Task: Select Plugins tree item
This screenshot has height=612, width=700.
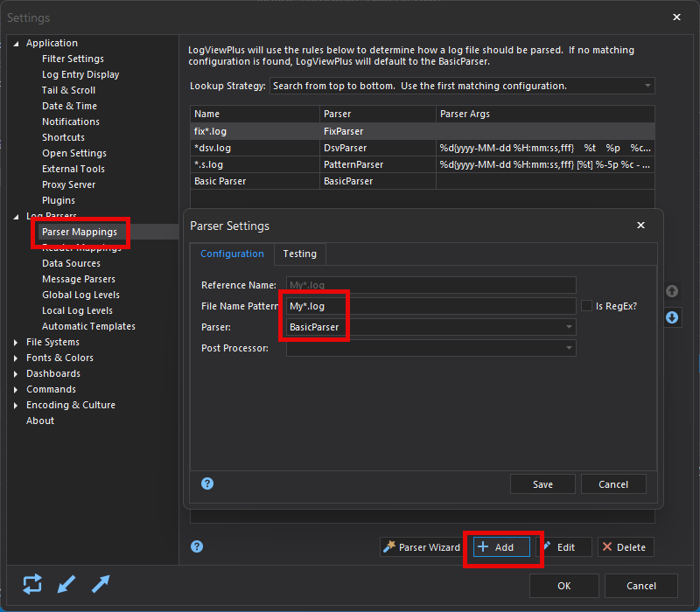Action: [59, 200]
